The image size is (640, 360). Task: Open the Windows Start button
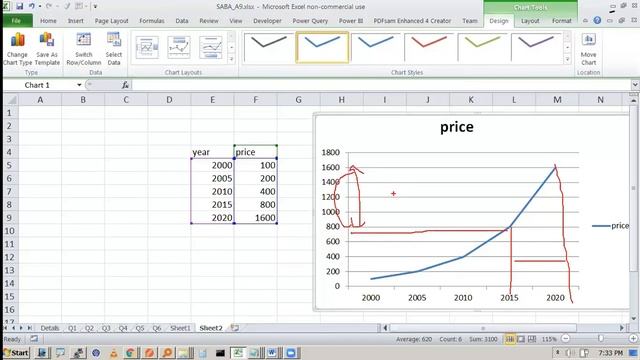click(x=16, y=353)
